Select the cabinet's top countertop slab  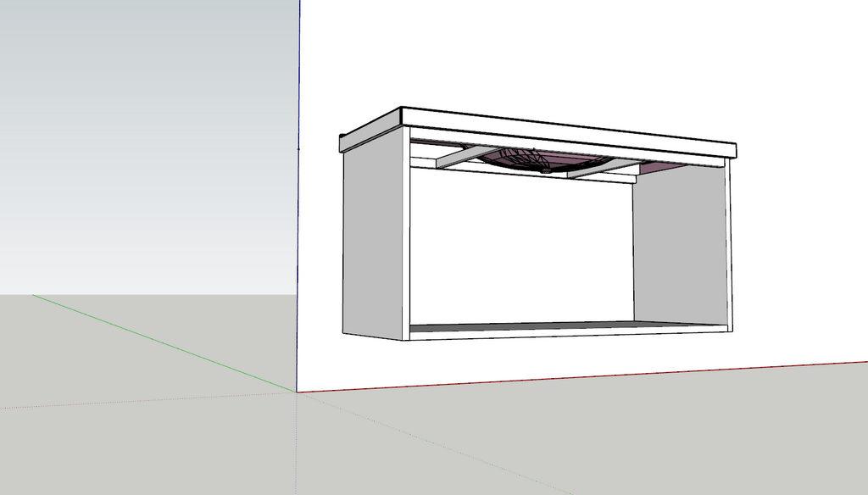tap(569, 133)
